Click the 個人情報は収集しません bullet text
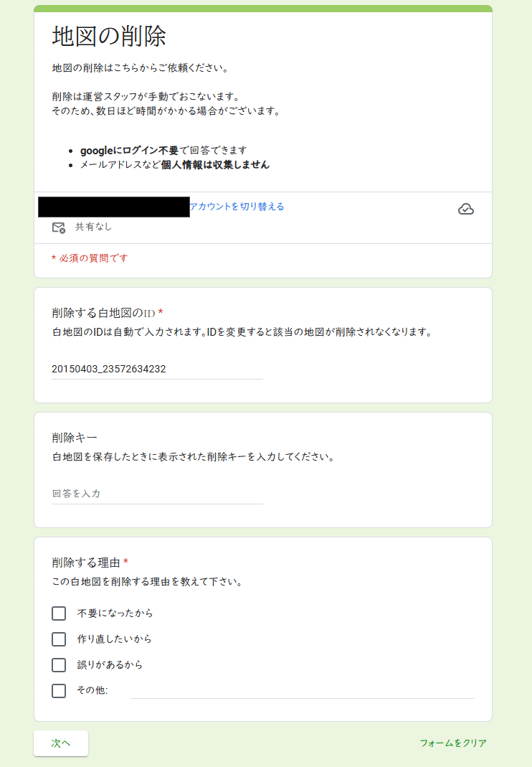532x767 pixels. click(x=215, y=165)
